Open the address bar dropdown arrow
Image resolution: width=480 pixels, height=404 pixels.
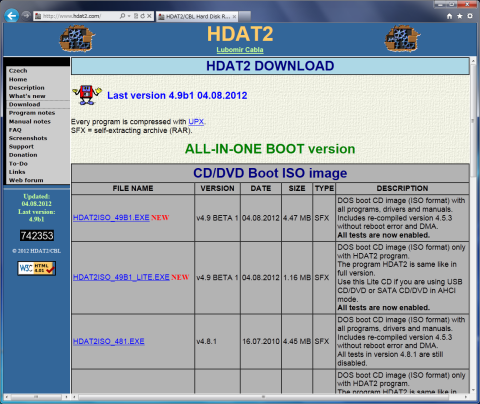pos(129,16)
